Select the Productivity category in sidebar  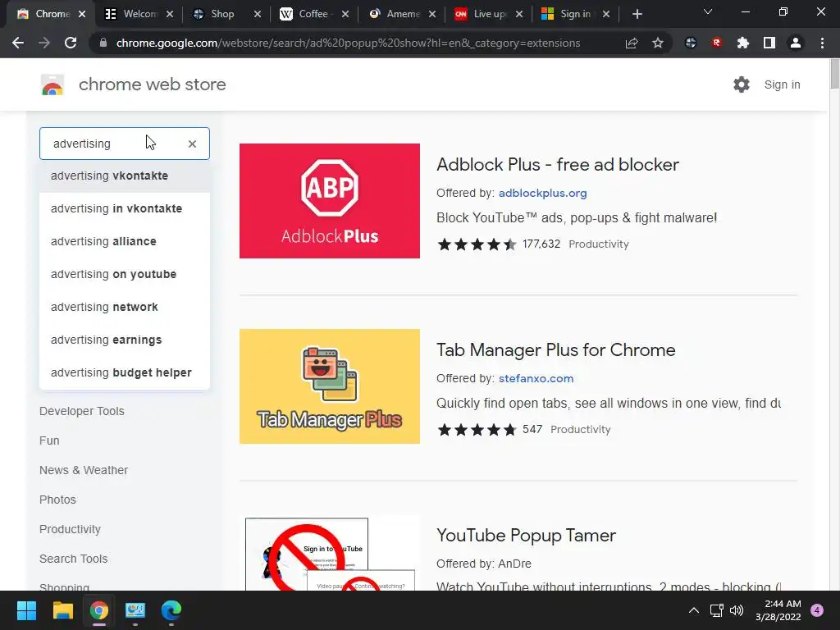[x=71, y=529]
